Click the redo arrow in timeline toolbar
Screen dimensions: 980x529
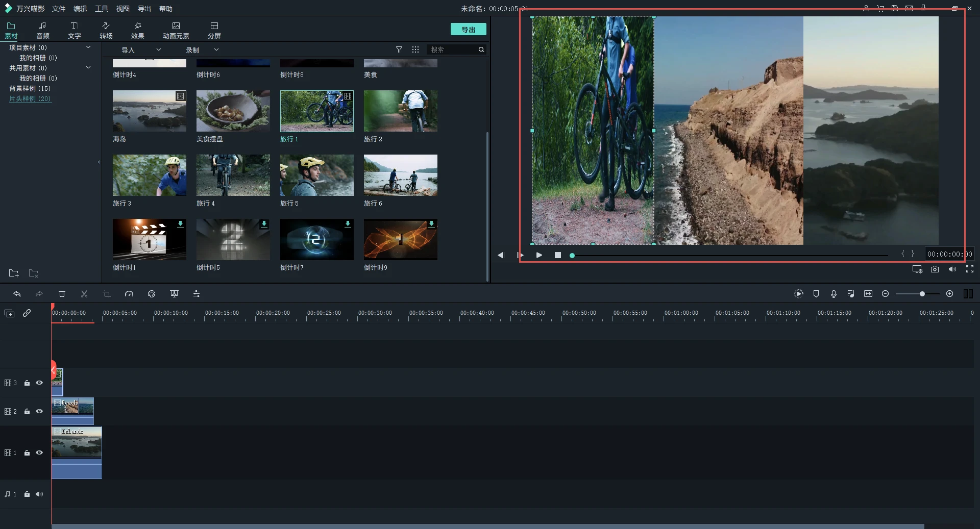(39, 294)
